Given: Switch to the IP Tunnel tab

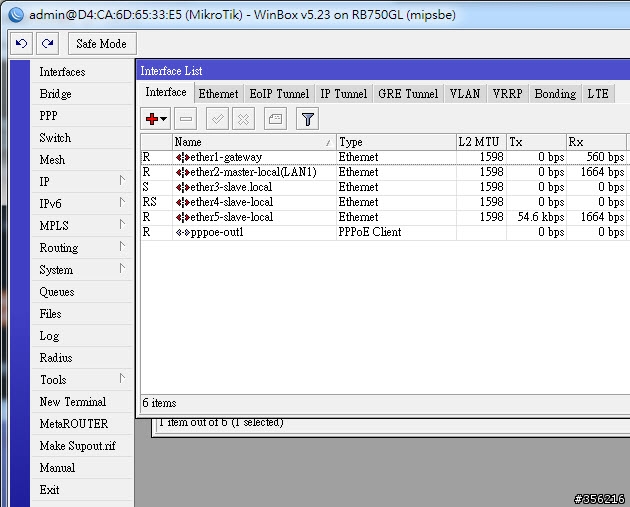Looking at the screenshot, I should click(x=344, y=94).
